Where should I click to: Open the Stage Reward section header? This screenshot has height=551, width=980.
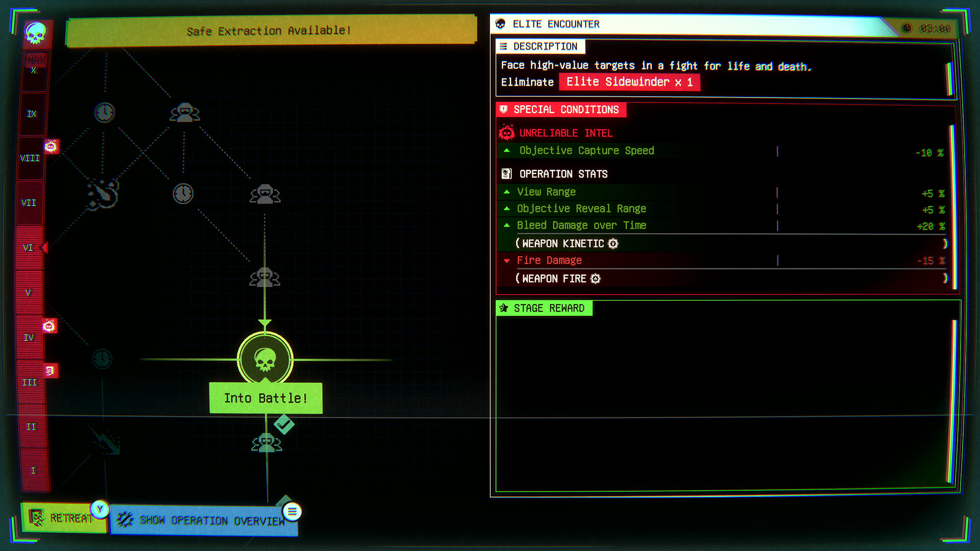click(x=544, y=308)
